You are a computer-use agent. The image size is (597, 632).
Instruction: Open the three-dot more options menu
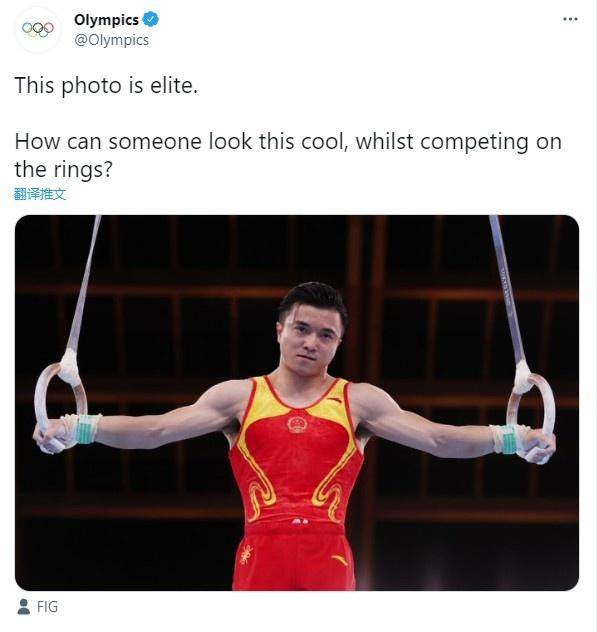coord(570,19)
